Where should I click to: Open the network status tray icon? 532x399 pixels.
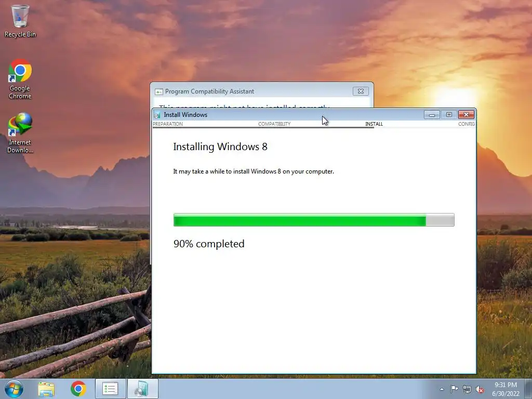(467, 389)
